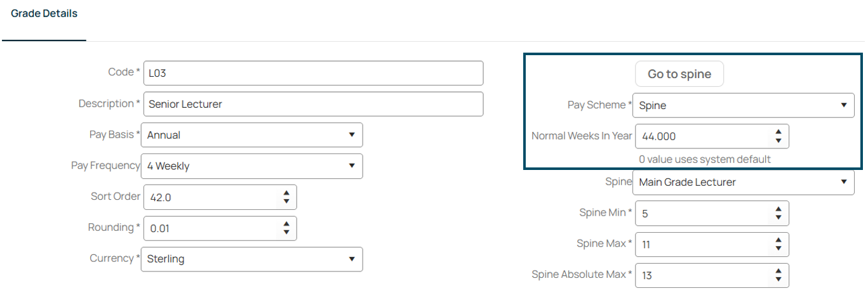Lower Normal Weeks In Year with down arrow
The image size is (868, 293).
[x=779, y=141]
